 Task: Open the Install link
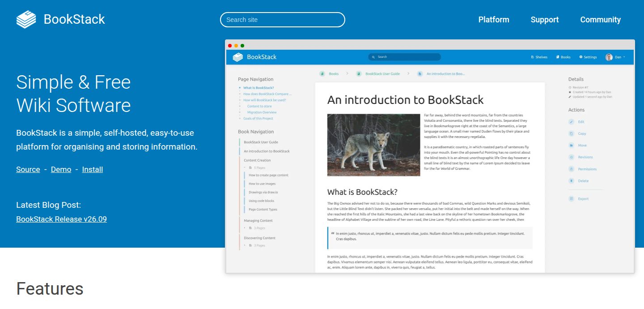coord(93,169)
